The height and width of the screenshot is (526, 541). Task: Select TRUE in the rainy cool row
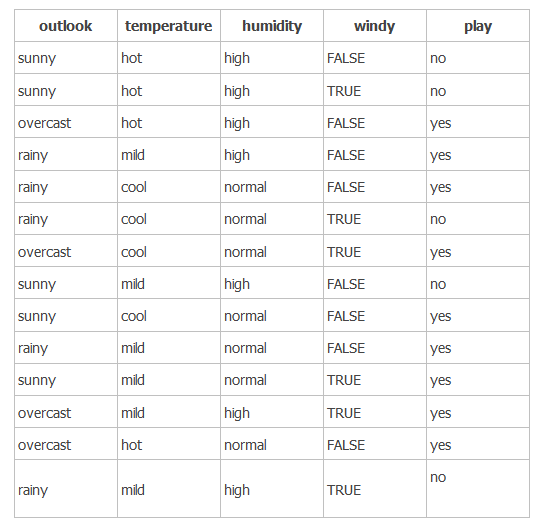tap(344, 219)
